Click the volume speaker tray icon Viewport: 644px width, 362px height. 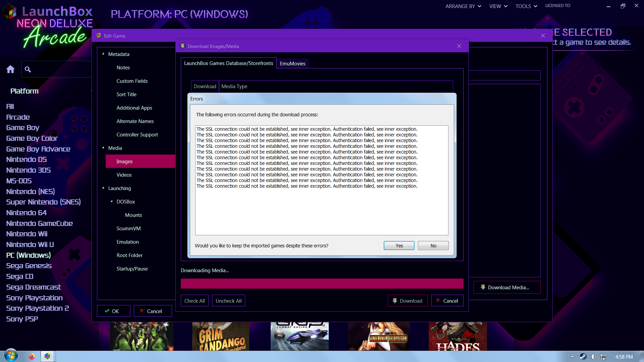point(593,357)
